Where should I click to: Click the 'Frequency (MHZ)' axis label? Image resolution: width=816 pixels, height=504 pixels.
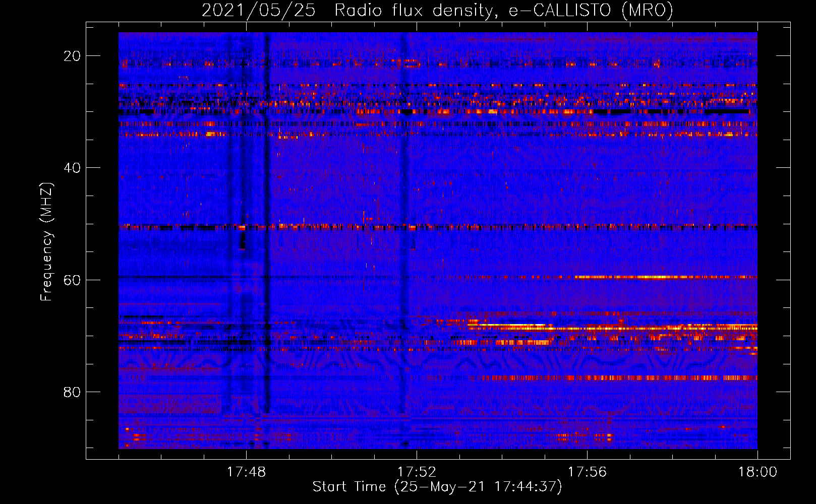click(x=46, y=241)
